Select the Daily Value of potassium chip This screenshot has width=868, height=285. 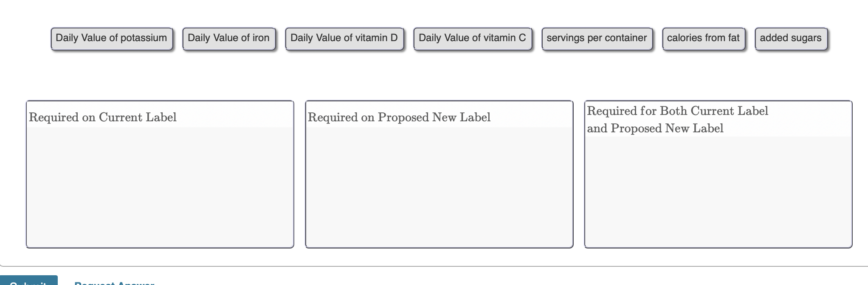(x=112, y=39)
